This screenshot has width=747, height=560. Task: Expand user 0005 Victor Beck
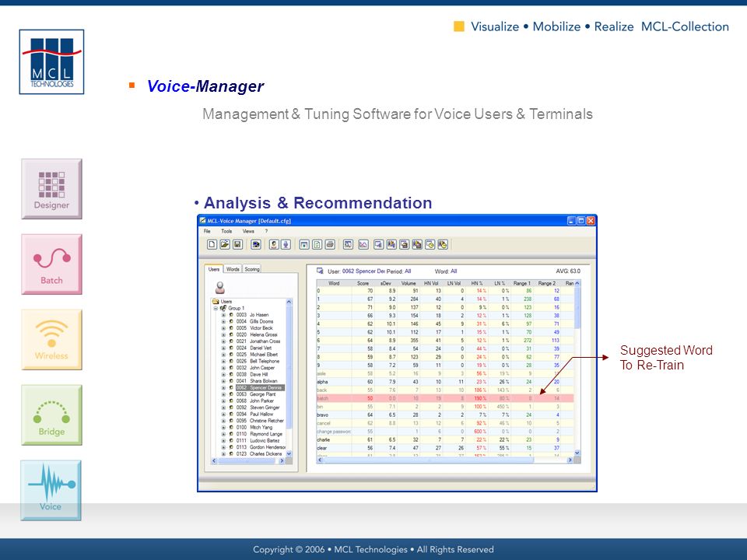pyautogui.click(x=223, y=328)
